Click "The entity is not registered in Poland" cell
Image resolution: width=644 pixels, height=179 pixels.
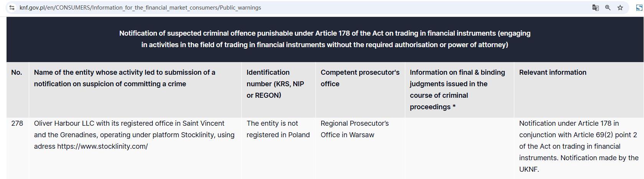click(x=278, y=129)
